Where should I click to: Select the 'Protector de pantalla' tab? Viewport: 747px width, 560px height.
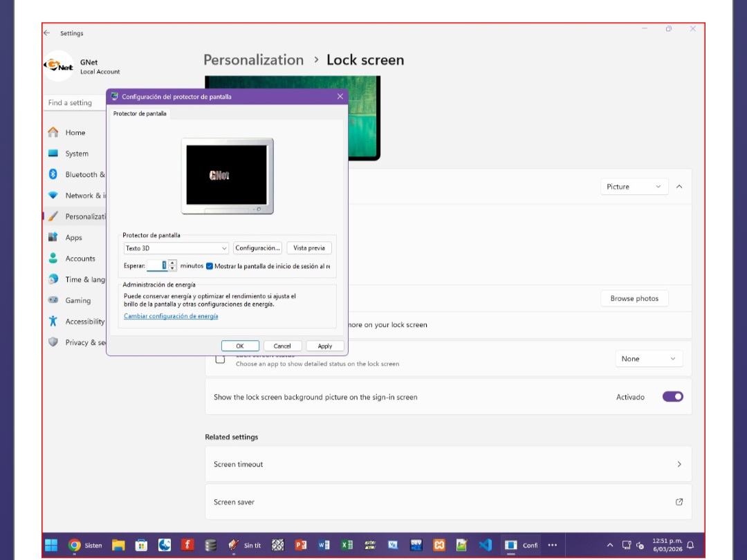pyautogui.click(x=140, y=113)
